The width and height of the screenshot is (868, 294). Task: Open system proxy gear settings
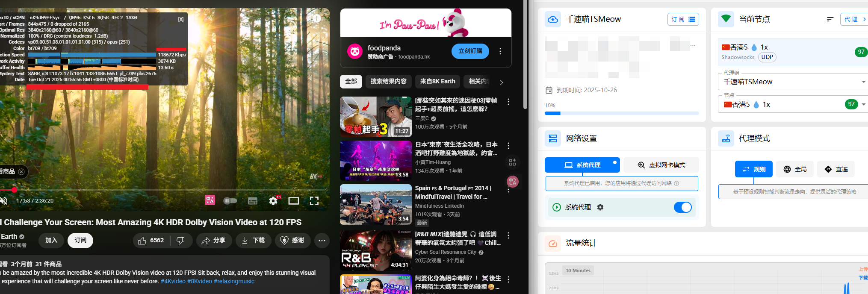[x=600, y=207]
